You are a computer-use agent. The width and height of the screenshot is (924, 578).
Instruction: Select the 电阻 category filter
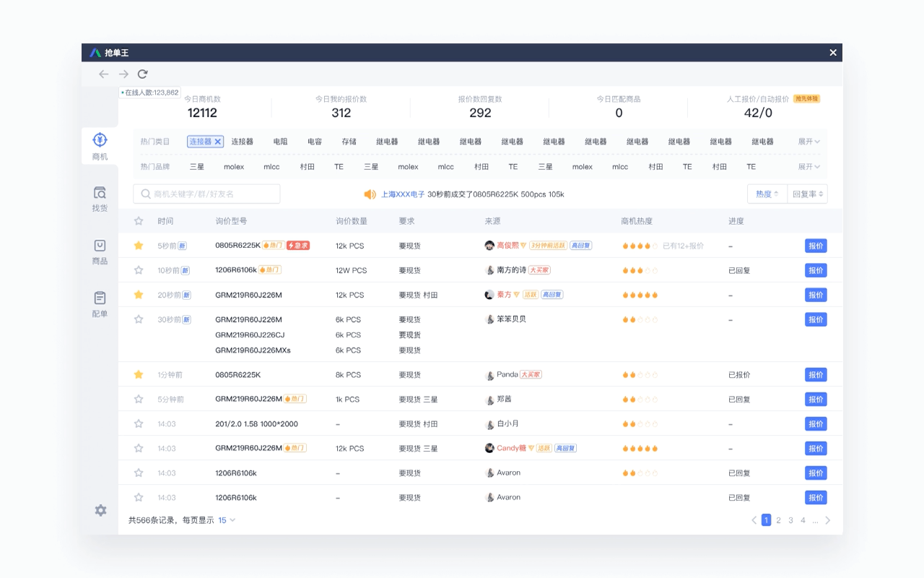click(280, 142)
